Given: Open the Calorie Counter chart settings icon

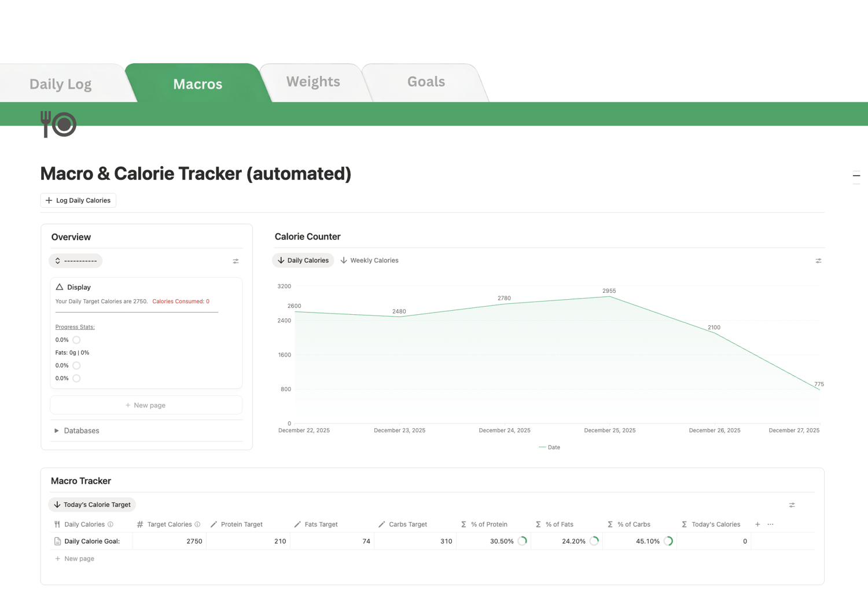Looking at the screenshot, I should coord(818,261).
